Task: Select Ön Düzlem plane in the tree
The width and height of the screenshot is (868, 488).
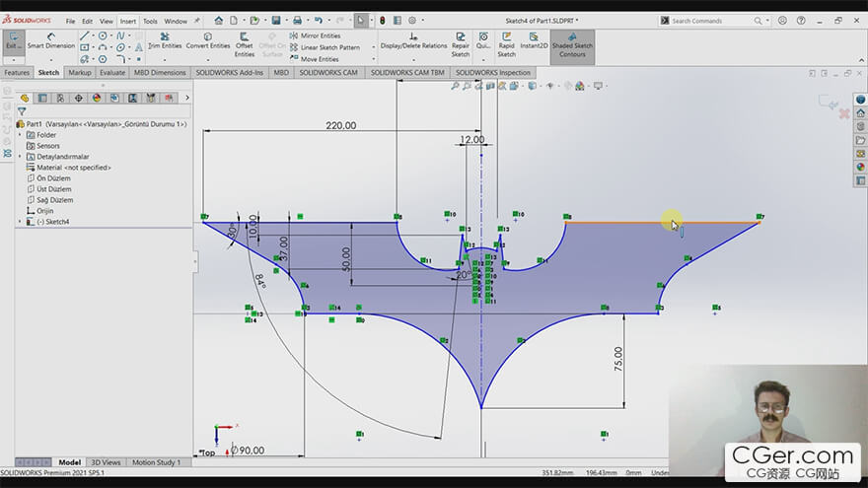Action: coord(48,178)
